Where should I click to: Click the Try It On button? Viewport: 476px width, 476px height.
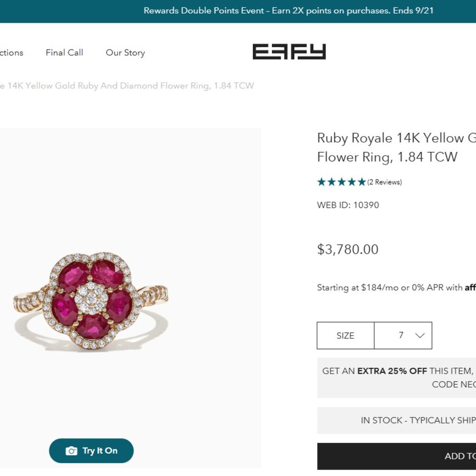click(x=91, y=450)
